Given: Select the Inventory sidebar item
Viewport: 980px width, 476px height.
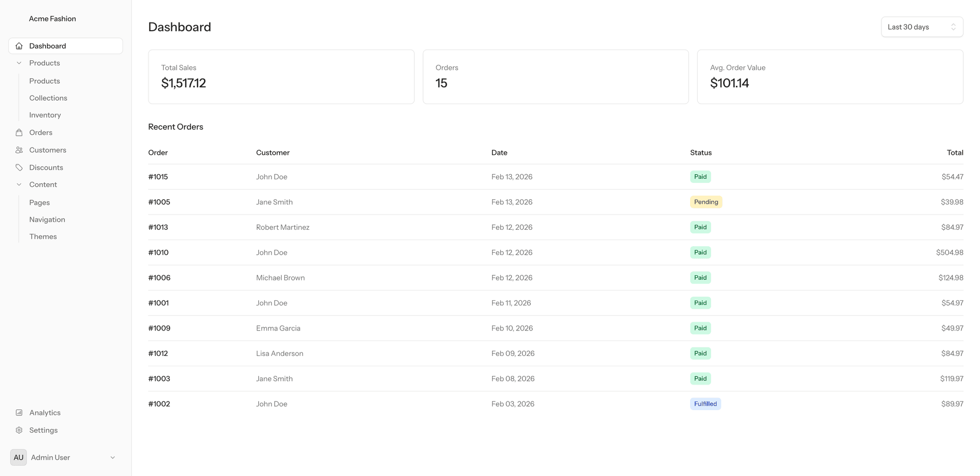Looking at the screenshot, I should pyautogui.click(x=44, y=115).
